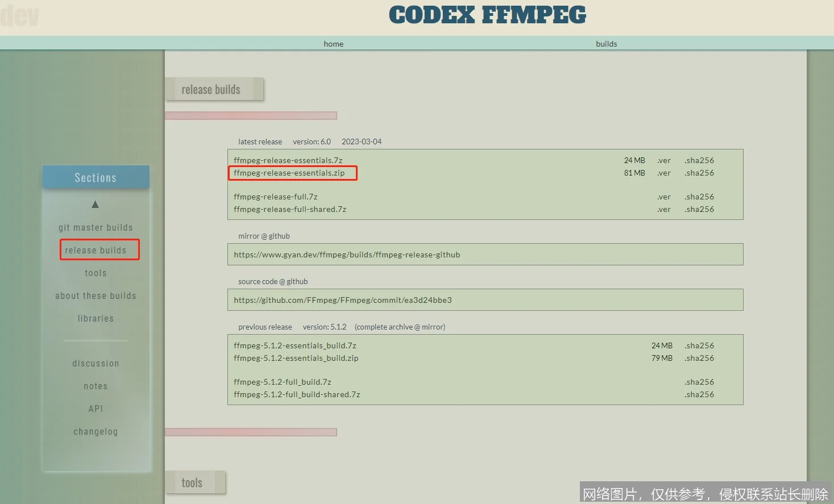The image size is (834, 504).
Task: Select release builds in the sidebar
Action: click(96, 250)
